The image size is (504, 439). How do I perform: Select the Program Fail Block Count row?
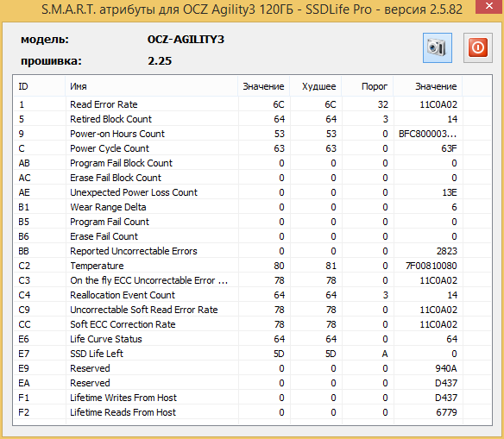tap(252, 163)
